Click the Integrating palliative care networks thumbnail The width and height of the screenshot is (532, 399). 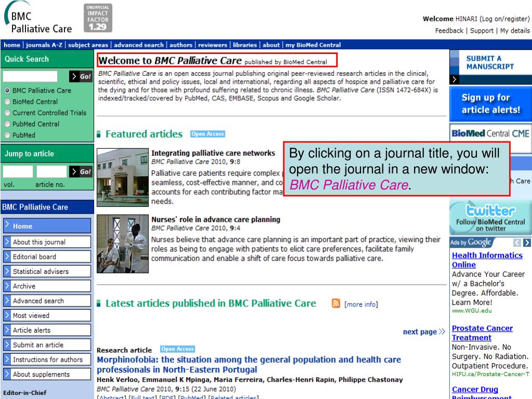(123, 178)
